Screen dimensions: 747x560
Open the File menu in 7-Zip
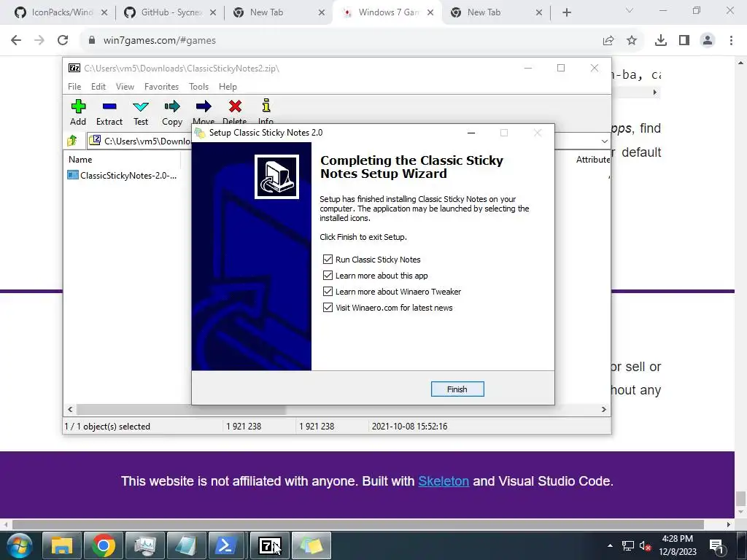[x=74, y=87]
